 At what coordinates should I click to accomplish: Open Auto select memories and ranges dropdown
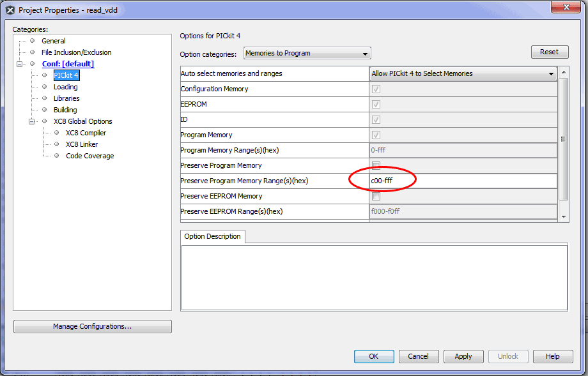463,74
